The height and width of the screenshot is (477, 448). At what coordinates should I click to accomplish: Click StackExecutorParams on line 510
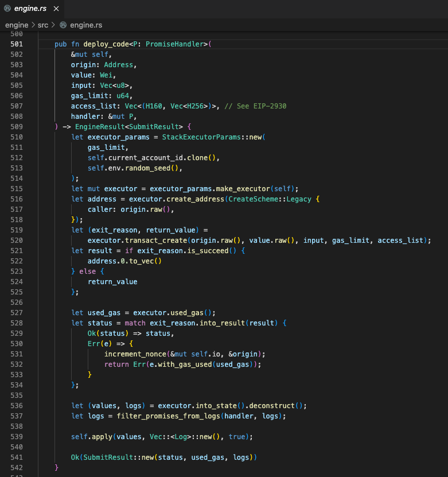pyautogui.click(x=201, y=137)
